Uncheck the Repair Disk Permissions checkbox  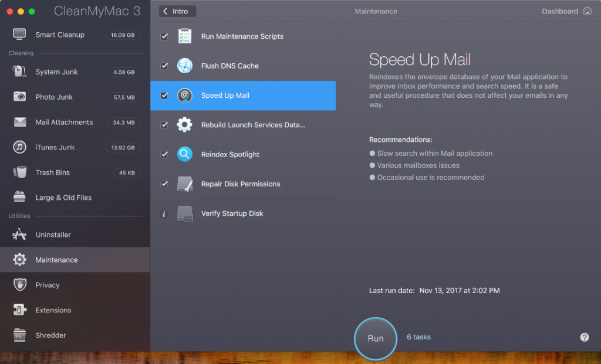(x=164, y=184)
